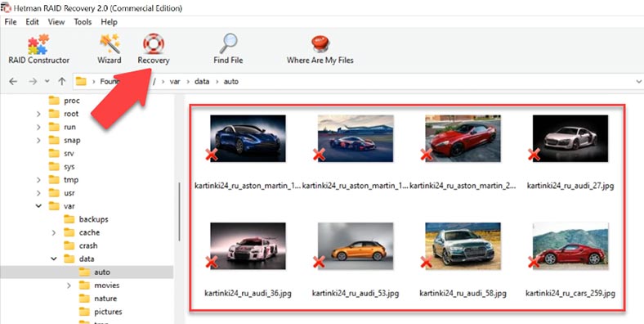This screenshot has width=644, height=324.
Task: Click file name kartinki24_ru_audi_53.jpg
Action: (x=356, y=294)
